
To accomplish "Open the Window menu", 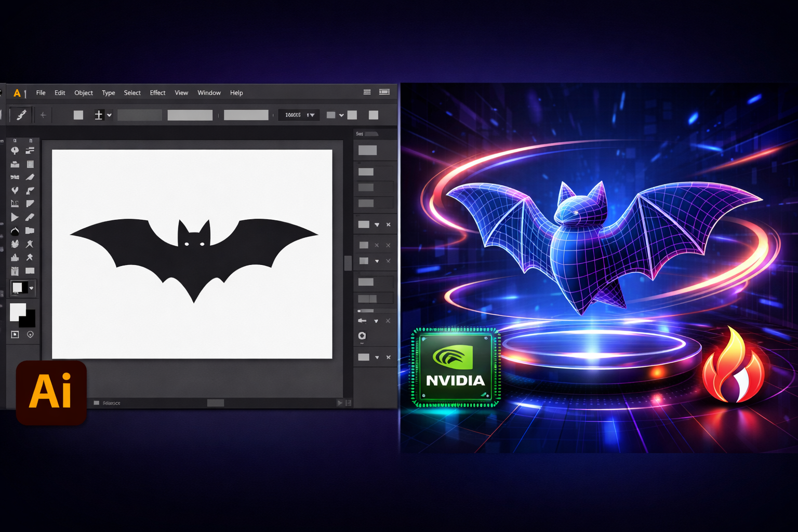I will (x=209, y=92).
